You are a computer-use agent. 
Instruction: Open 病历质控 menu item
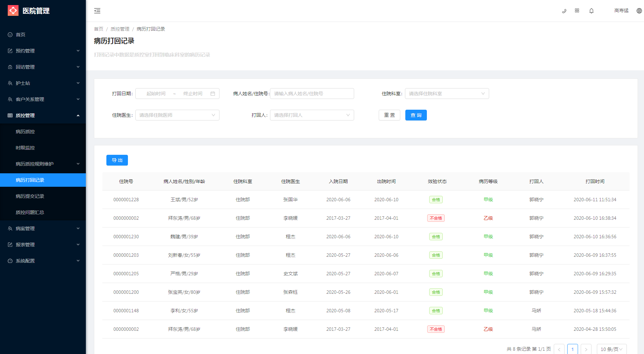43,132
